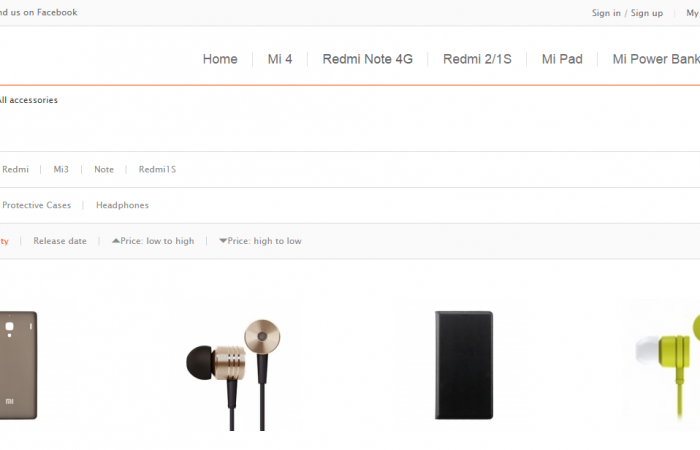Open Redmi Note 4G product page
700x450 pixels.
367,59
